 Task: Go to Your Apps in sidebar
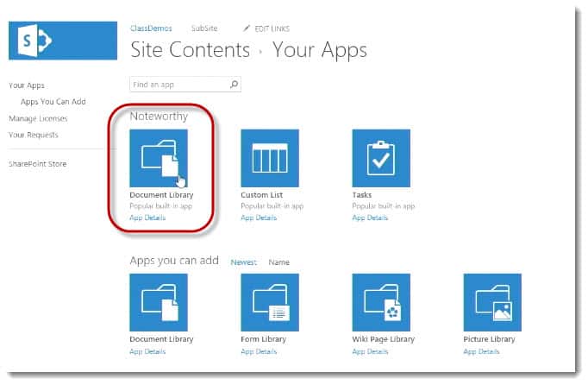point(27,85)
